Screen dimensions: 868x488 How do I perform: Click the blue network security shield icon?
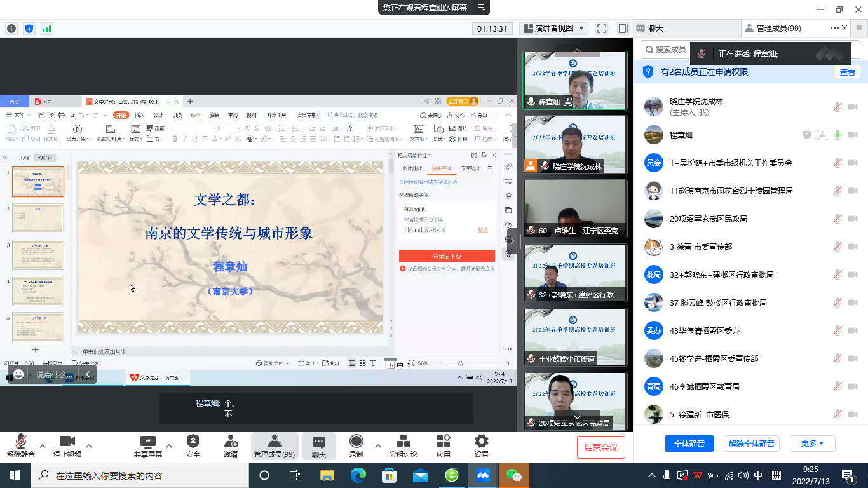(x=29, y=29)
